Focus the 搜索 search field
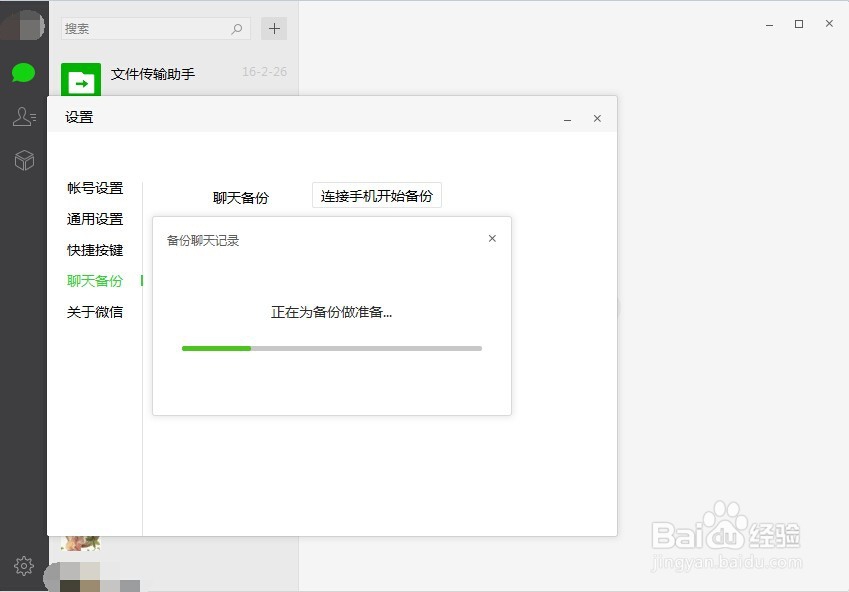This screenshot has width=849, height=592. [x=156, y=29]
